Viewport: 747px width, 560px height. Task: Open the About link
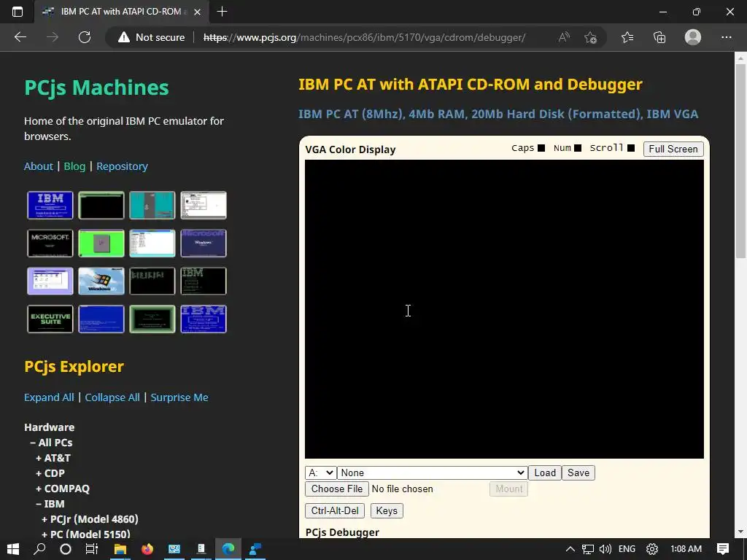[39, 166]
